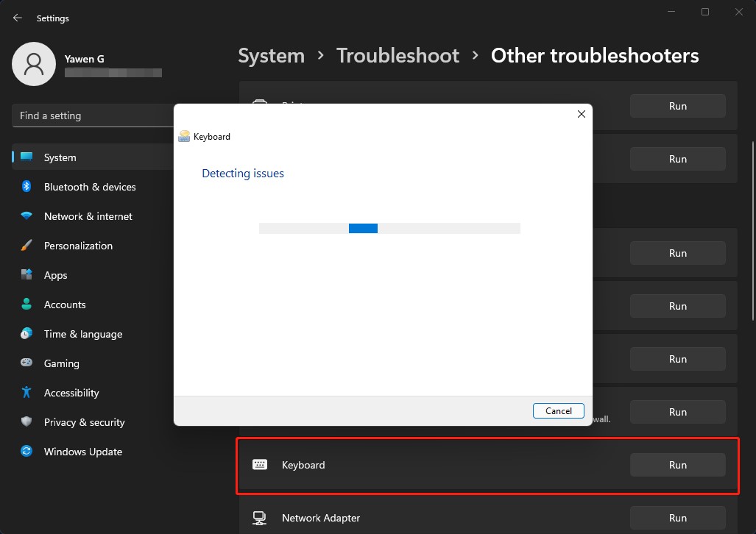Image resolution: width=756 pixels, height=534 pixels.
Task: Cancel the Keyboard troubleshooter
Action: [558, 410]
